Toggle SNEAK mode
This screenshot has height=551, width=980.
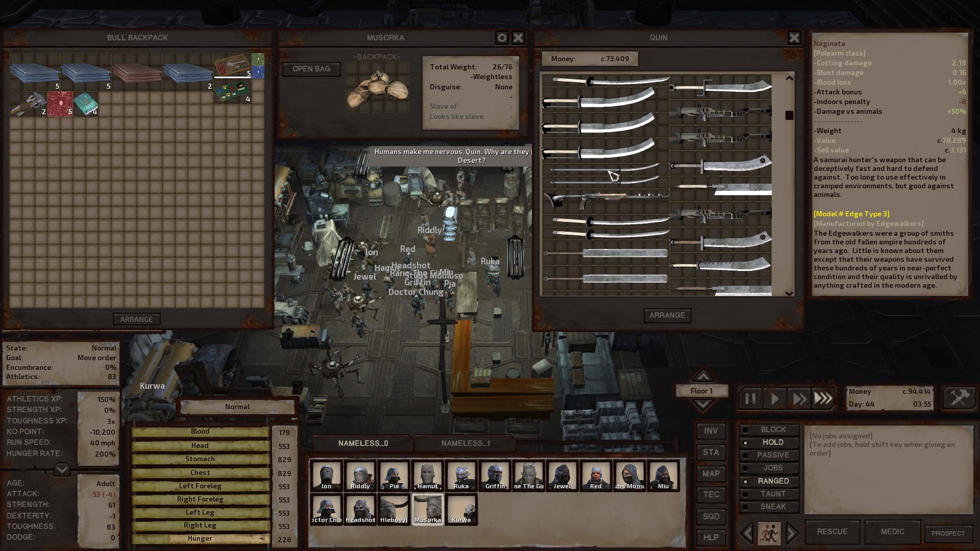pyautogui.click(x=769, y=507)
